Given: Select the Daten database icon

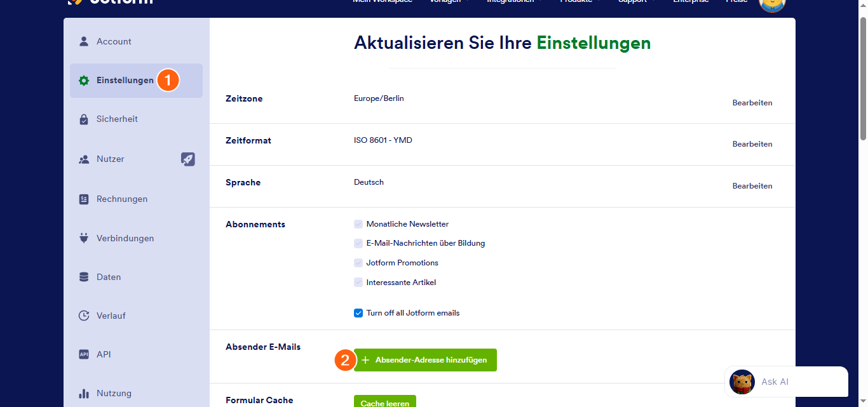Looking at the screenshot, I should click(x=83, y=277).
